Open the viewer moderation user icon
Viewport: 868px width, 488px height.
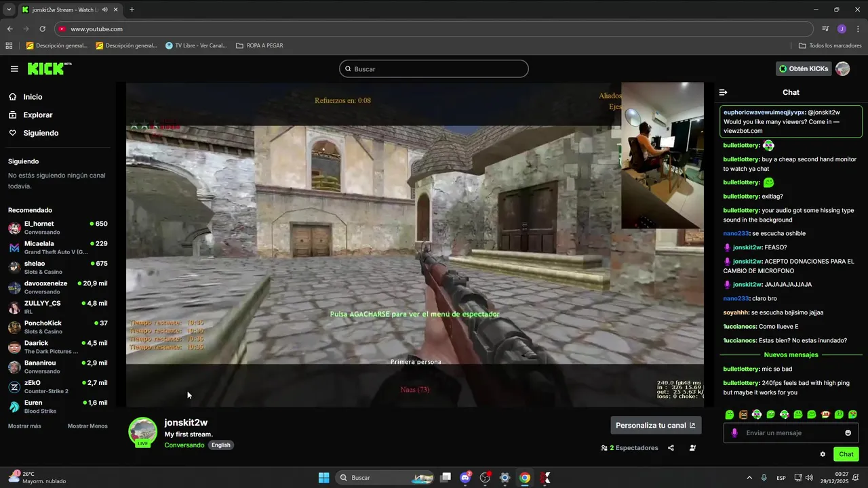[x=692, y=448]
